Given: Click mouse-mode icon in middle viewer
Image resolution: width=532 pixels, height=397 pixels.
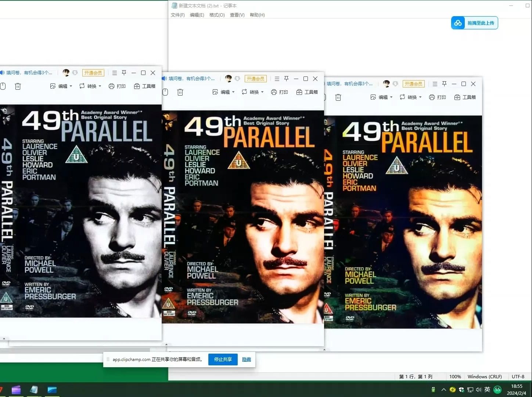Looking at the screenshot, I should tap(165, 92).
